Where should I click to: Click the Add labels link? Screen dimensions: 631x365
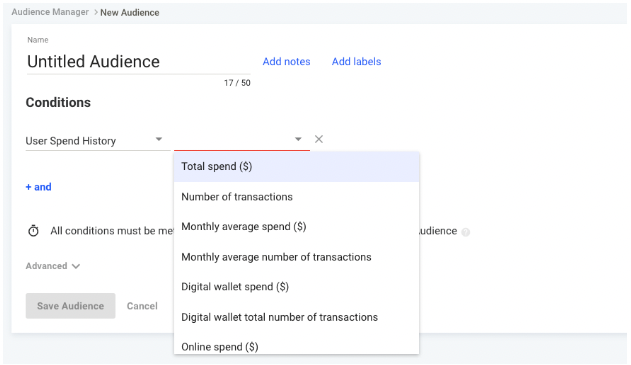point(357,62)
